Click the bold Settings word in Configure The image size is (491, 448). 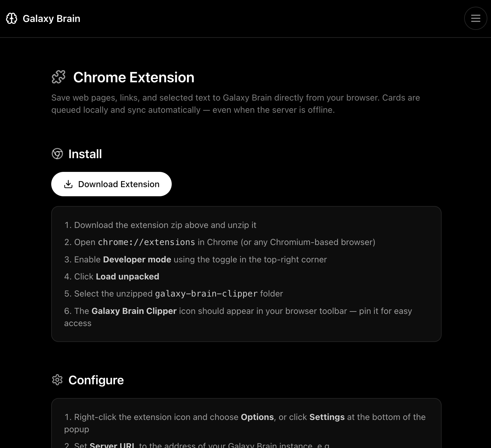point(327,417)
